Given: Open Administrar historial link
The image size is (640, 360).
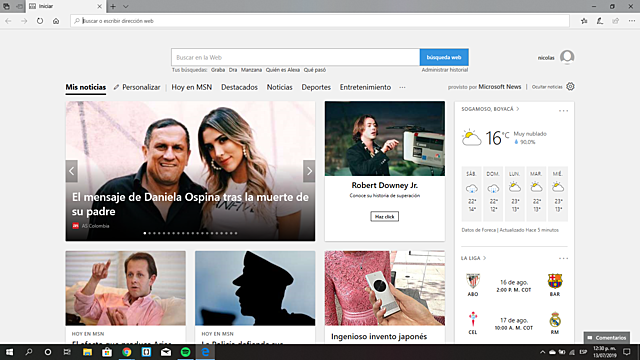Looking at the screenshot, I should pyautogui.click(x=445, y=70).
